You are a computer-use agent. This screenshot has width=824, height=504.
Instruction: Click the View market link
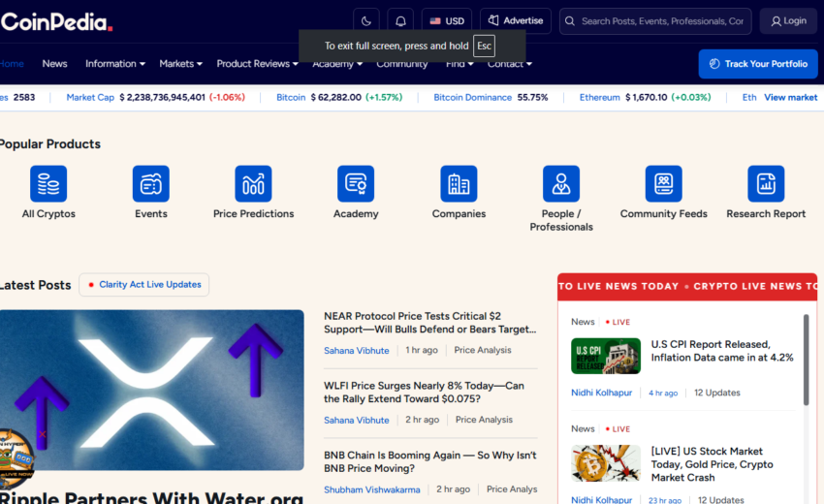click(790, 97)
